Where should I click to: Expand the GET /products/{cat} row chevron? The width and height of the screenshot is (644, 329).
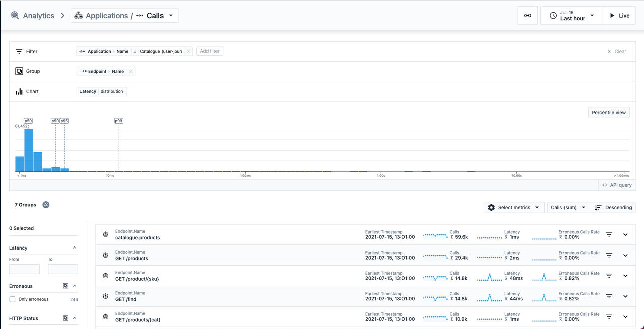625,317
